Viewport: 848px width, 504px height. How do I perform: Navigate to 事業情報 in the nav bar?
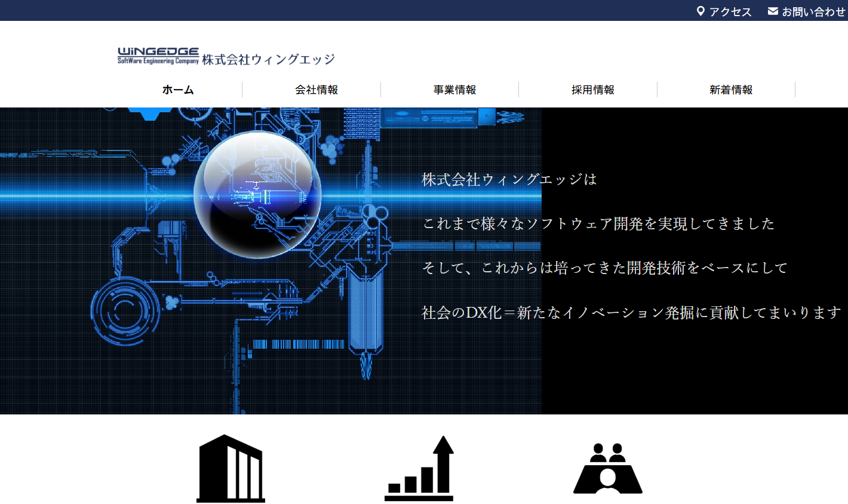click(x=454, y=90)
